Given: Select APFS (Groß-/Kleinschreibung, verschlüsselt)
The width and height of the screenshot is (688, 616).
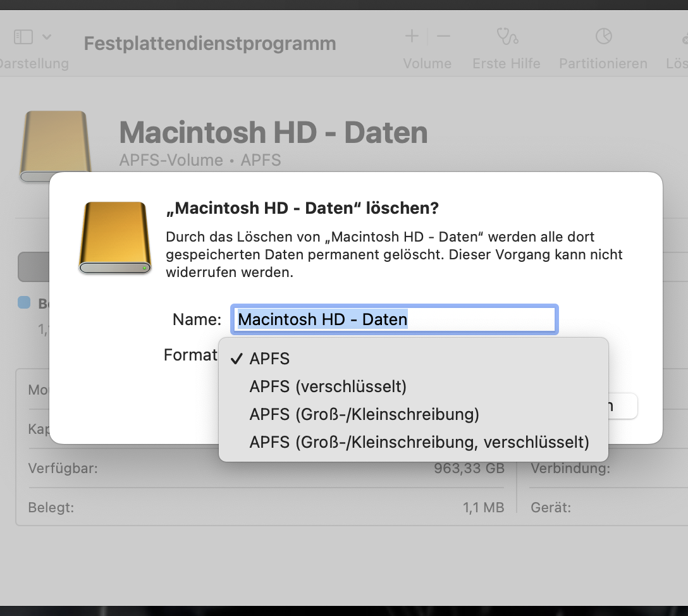Looking at the screenshot, I should click(414, 442).
